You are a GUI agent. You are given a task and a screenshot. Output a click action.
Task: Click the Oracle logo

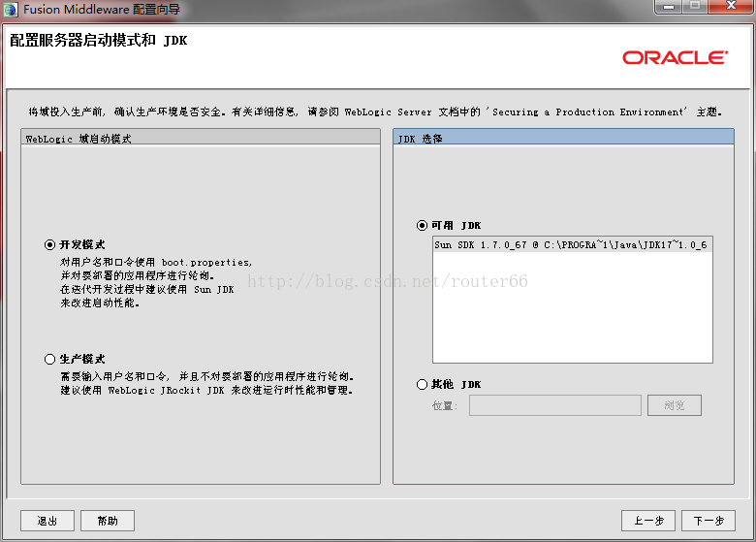tap(675, 58)
